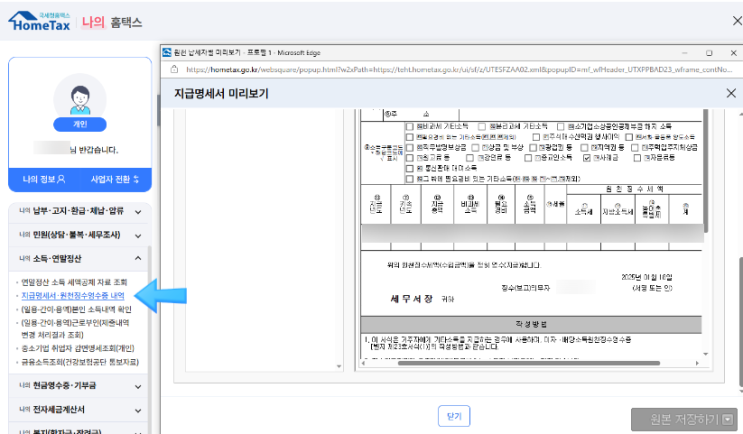Open 지급명세서·원천징수영수증 내역 link
Viewport: 743px width, 434px height.
[72, 296]
